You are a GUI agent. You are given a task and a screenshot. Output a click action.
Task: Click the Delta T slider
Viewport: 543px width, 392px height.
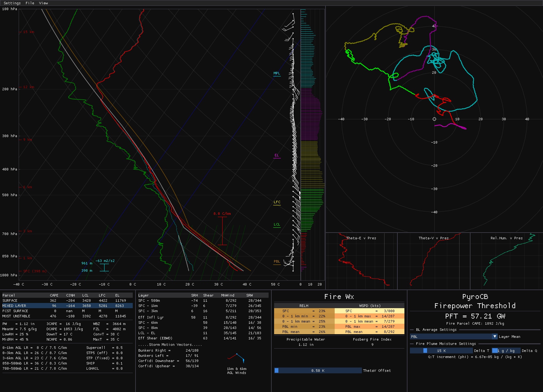pos(441,351)
